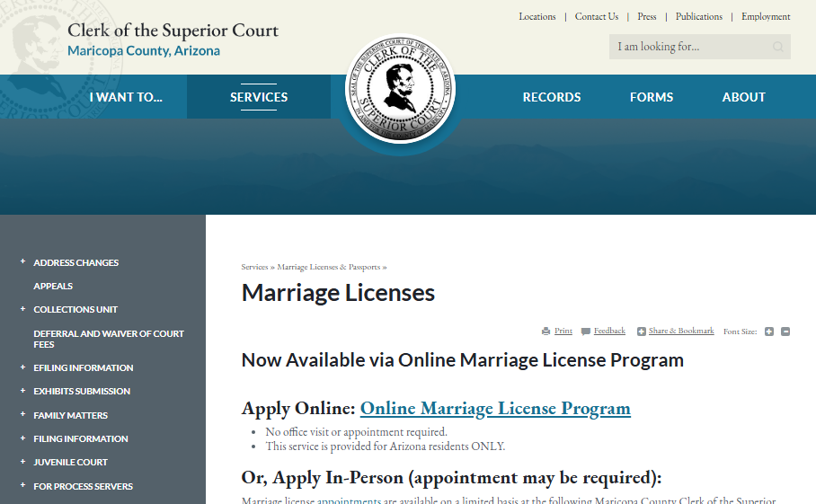Open the Online Marriage License Program link

coord(495,409)
